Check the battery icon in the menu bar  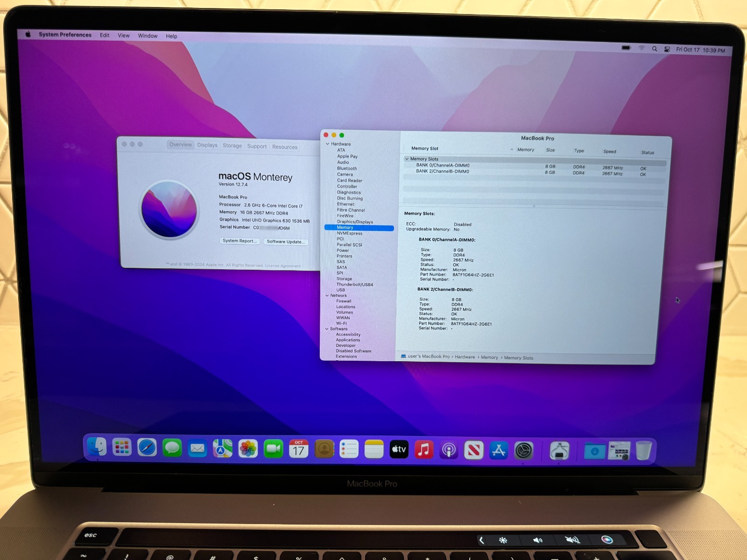tap(627, 48)
